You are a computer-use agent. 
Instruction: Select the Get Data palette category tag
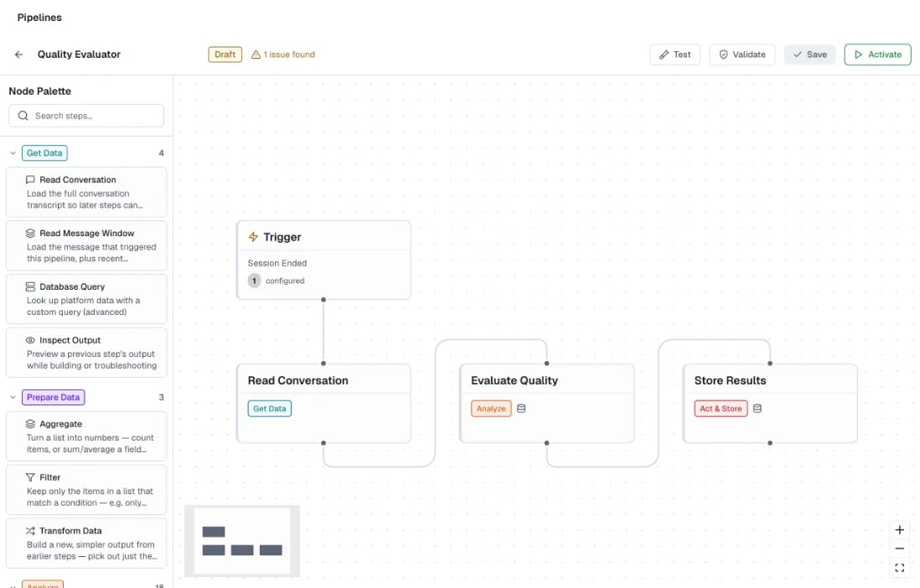pyautogui.click(x=44, y=153)
